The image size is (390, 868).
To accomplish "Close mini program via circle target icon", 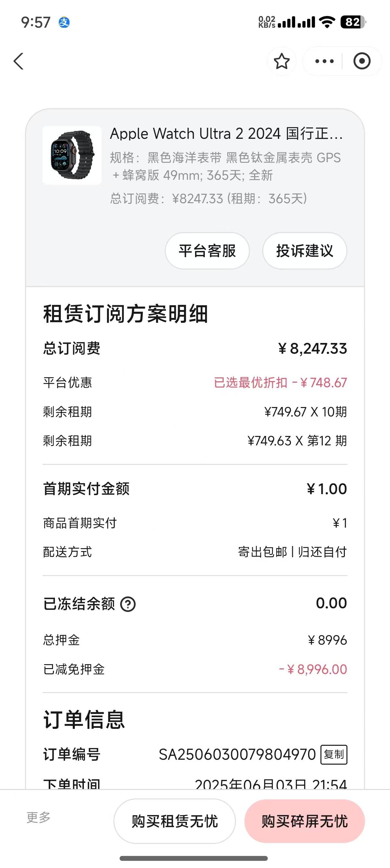I will pyautogui.click(x=362, y=61).
